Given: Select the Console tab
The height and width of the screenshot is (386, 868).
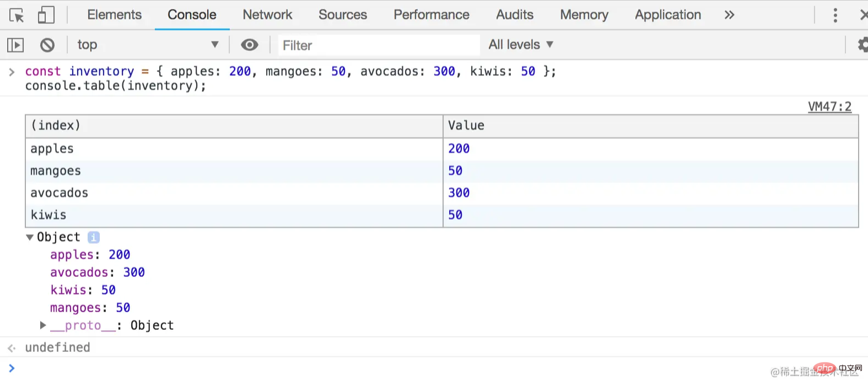Looking at the screenshot, I should tap(192, 15).
